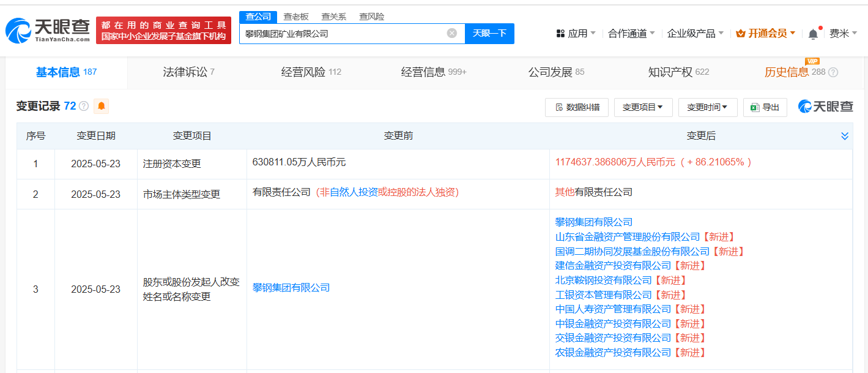Screen dimensions: 868x373
Task: Open the 变更时间 filter dropdown
Action: coord(707,107)
